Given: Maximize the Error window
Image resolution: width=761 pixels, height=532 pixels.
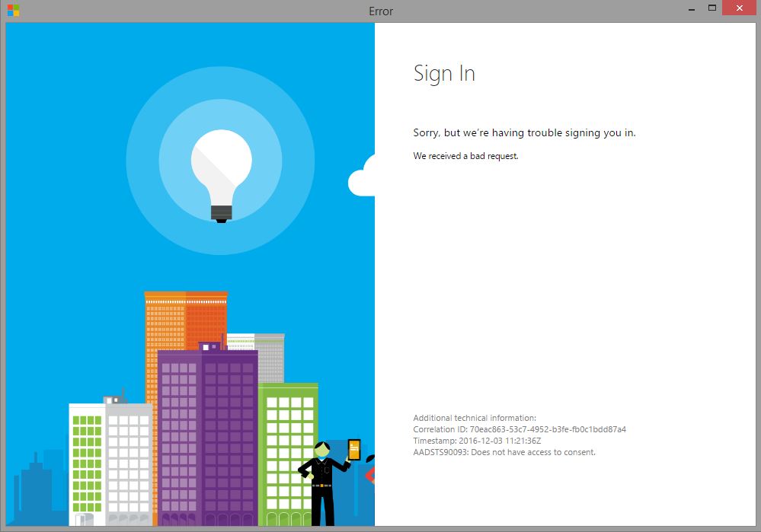Looking at the screenshot, I should pyautogui.click(x=712, y=8).
